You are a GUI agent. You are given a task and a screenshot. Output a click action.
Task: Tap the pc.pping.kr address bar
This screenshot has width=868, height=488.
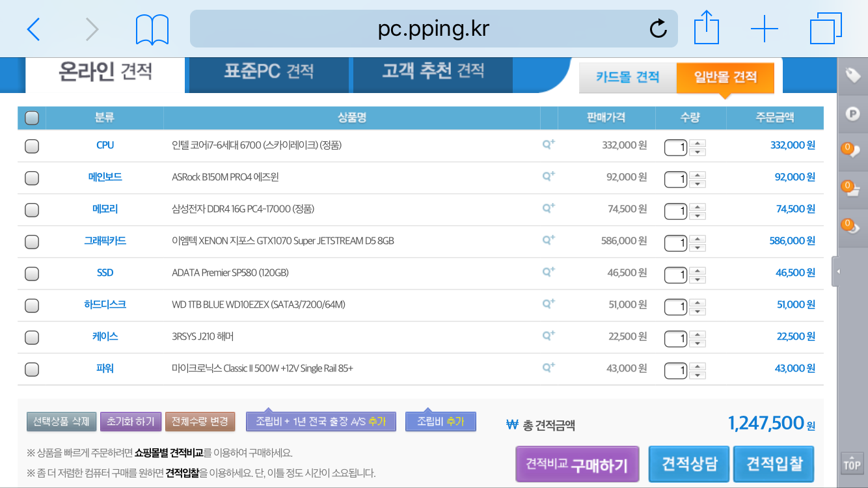(x=433, y=29)
